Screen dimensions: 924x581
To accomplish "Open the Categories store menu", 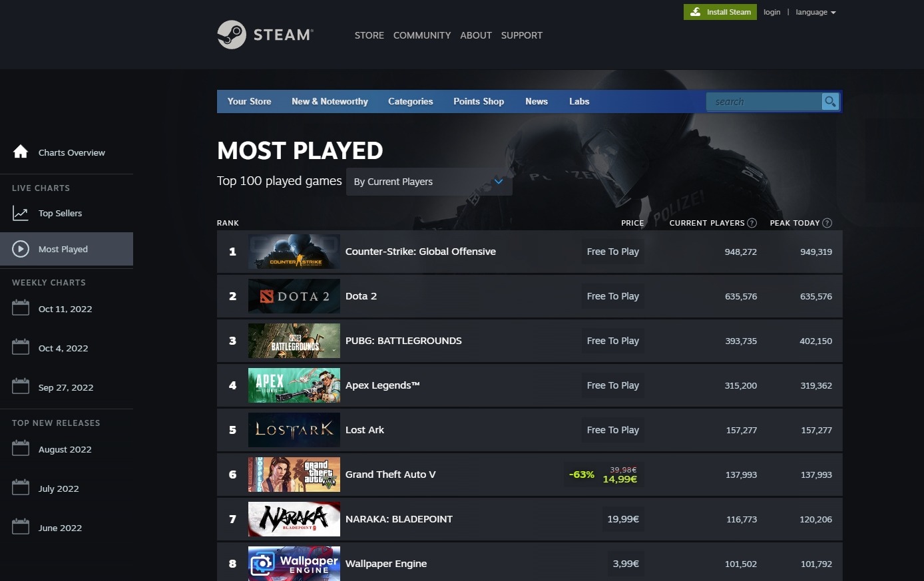I will point(410,102).
